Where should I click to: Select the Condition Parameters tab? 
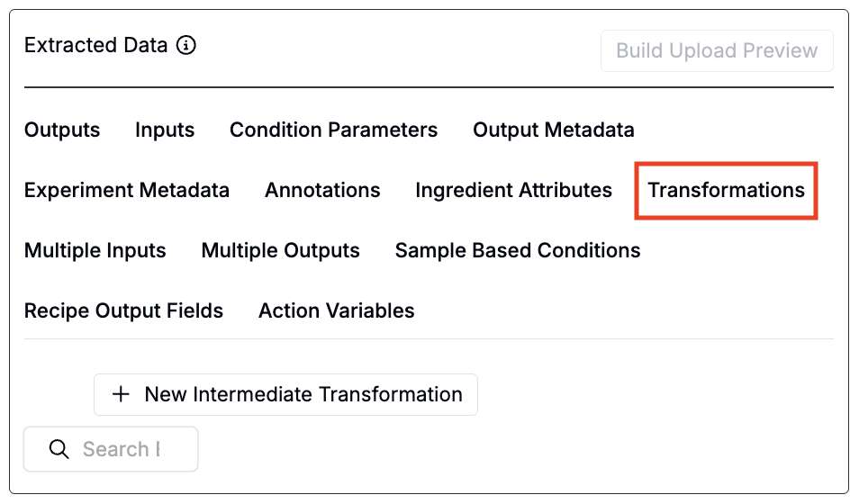point(333,130)
